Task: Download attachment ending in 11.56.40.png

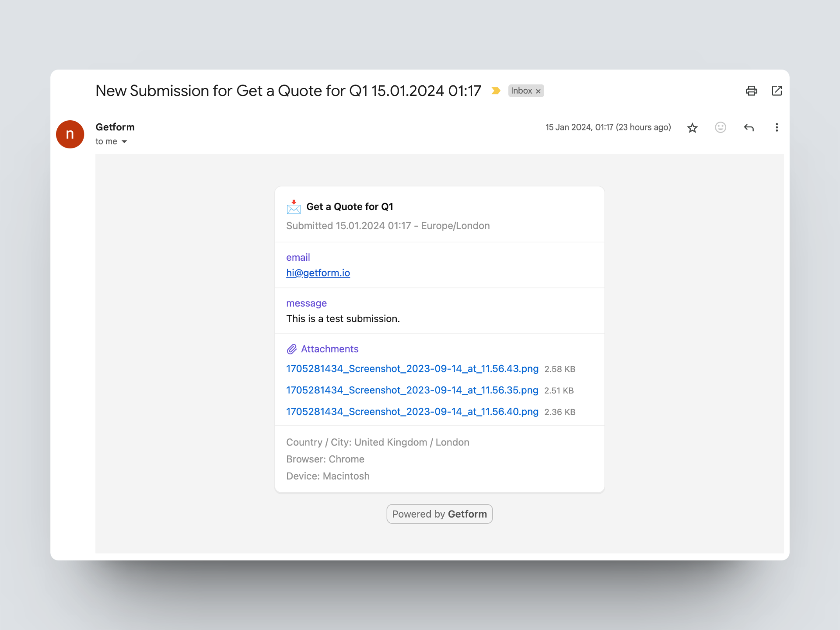Action: (x=412, y=412)
